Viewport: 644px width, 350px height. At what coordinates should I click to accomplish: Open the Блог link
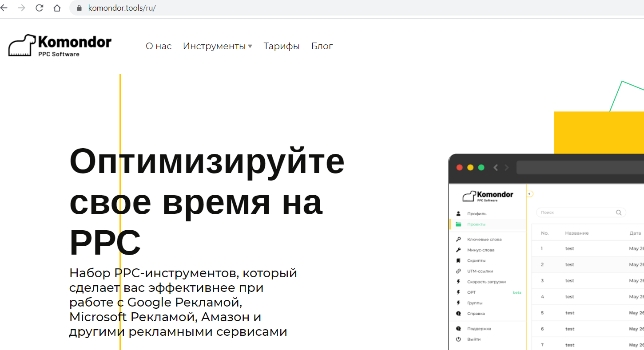[322, 46]
